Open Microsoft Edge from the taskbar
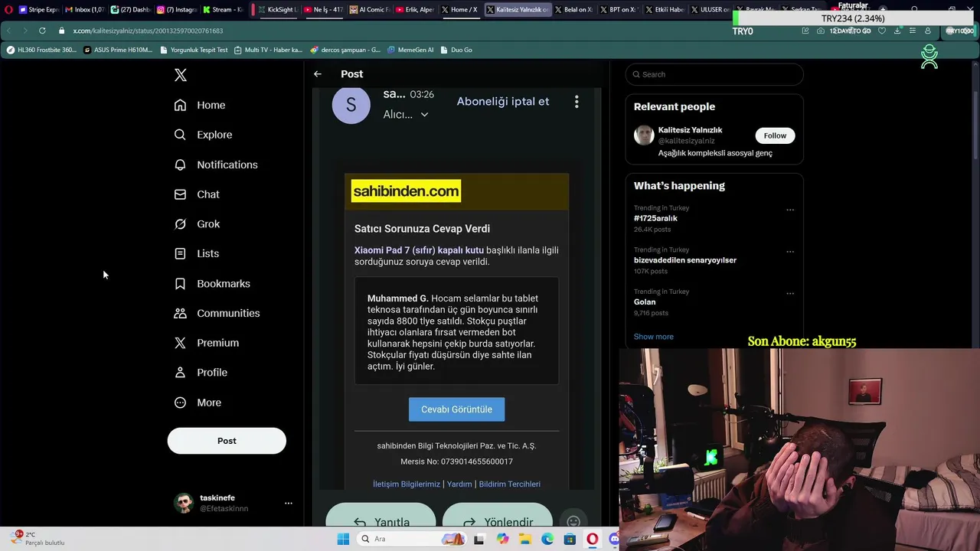Image resolution: width=980 pixels, height=551 pixels. click(547, 540)
